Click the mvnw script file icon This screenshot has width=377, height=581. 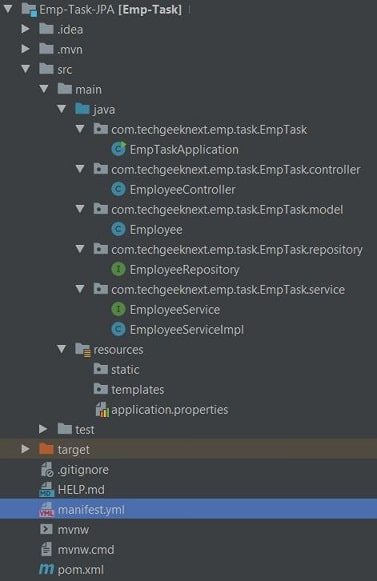point(46,529)
